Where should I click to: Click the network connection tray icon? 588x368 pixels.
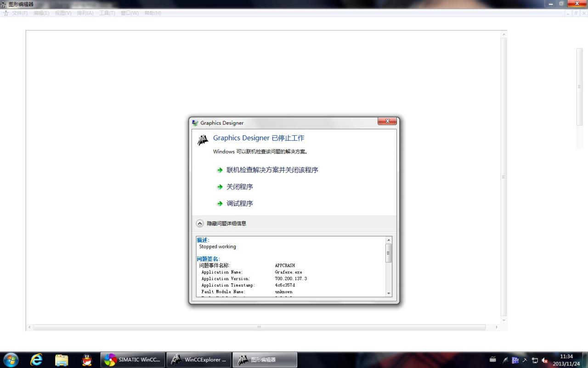coord(535,360)
